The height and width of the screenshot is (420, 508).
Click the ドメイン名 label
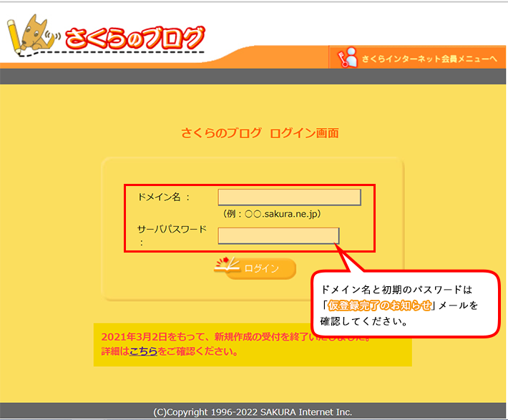[163, 197]
